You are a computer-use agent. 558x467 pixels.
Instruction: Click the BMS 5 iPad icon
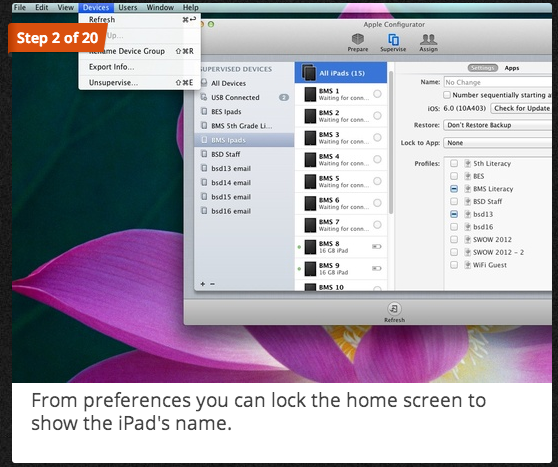pyautogui.click(x=310, y=182)
